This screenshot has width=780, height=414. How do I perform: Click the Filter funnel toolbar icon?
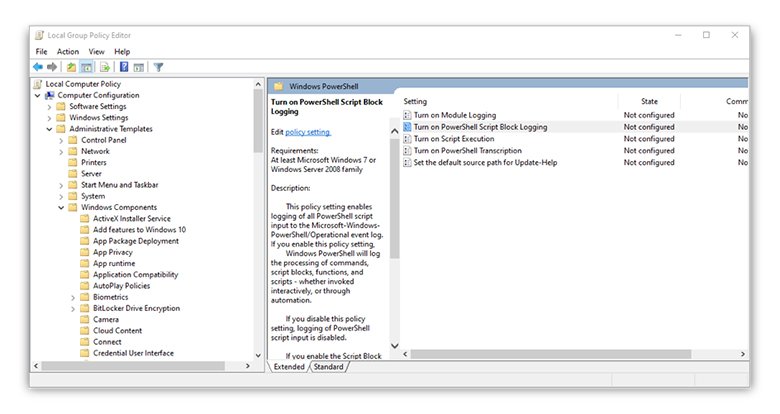click(158, 67)
